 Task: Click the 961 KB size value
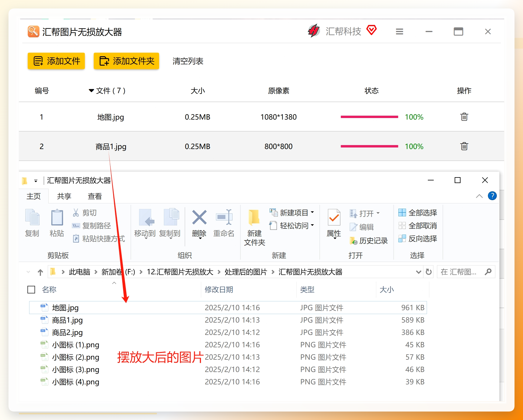413,308
